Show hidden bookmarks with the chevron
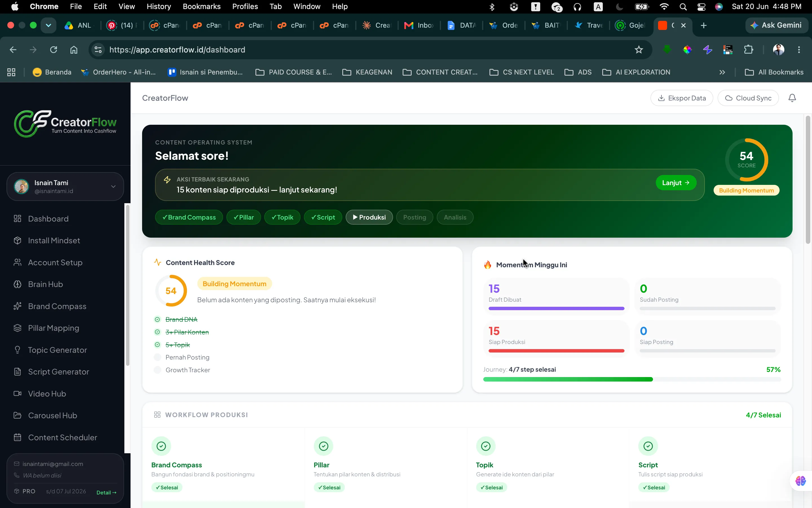Screen dimensions: 812x508 722,72
